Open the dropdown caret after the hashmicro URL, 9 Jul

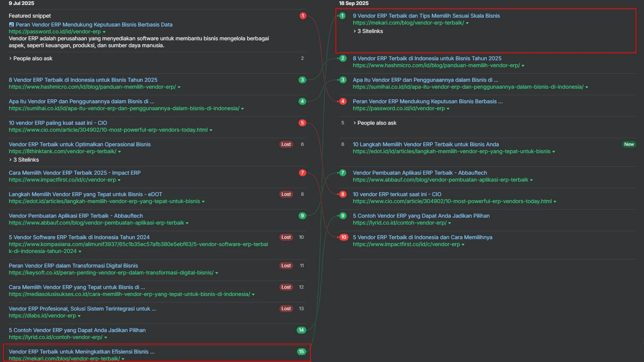(x=179, y=87)
